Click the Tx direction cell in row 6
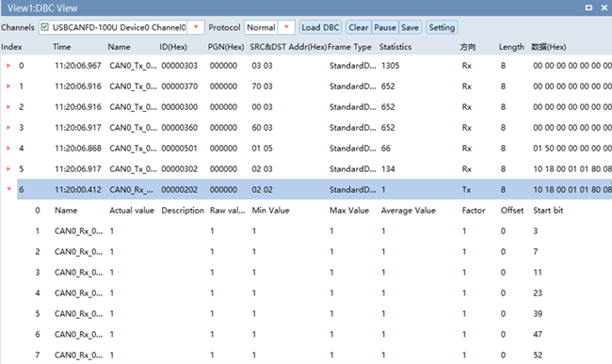This screenshot has height=364, width=612. pyautogui.click(x=466, y=189)
